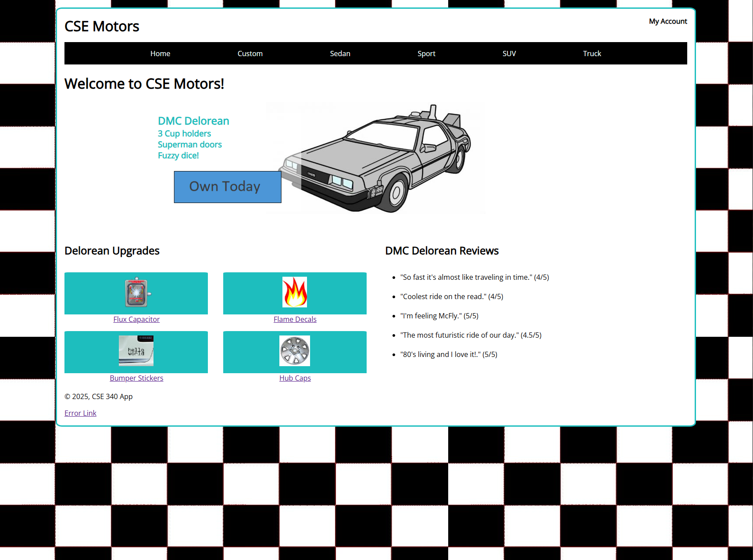Viewport: 753px width, 560px height.
Task: Click the "The most futuristic ride" review
Action: point(471,335)
